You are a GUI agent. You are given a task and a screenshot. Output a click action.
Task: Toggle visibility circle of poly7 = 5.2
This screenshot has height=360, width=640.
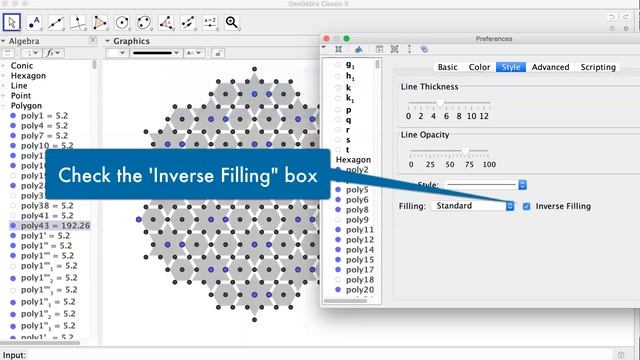click(13, 136)
